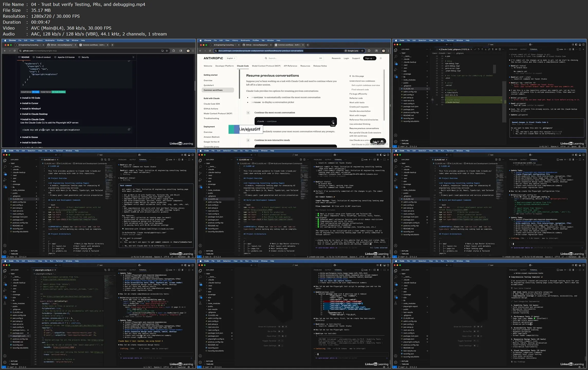
Task: Click next change down-arrow in diff toolbar
Action: (486, 49)
